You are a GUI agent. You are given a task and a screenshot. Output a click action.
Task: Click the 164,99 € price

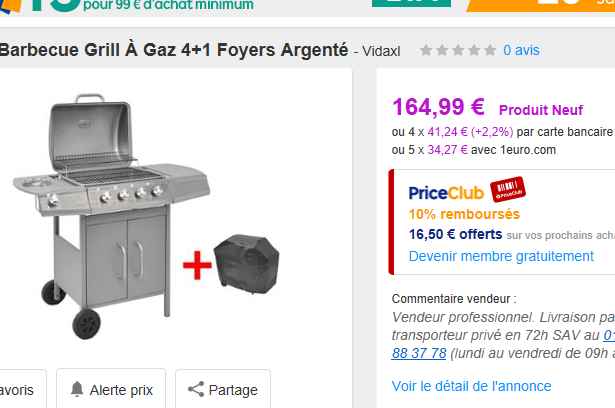click(x=438, y=107)
